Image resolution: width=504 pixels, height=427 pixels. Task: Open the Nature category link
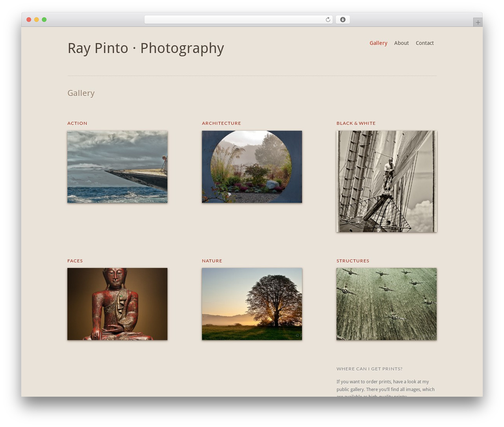click(212, 261)
